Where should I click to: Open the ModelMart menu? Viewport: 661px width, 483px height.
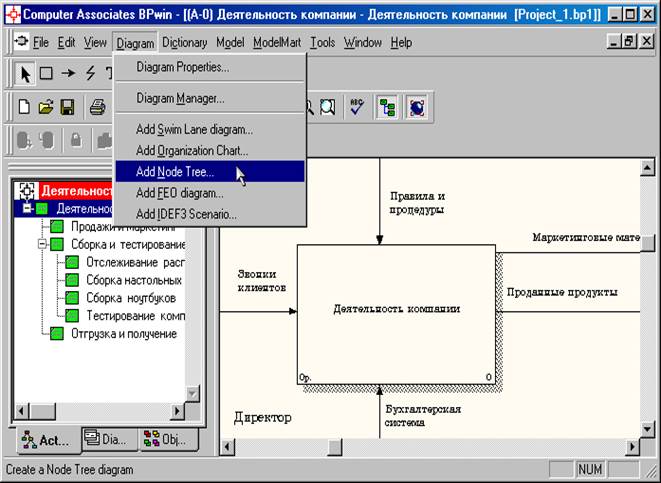click(x=277, y=43)
